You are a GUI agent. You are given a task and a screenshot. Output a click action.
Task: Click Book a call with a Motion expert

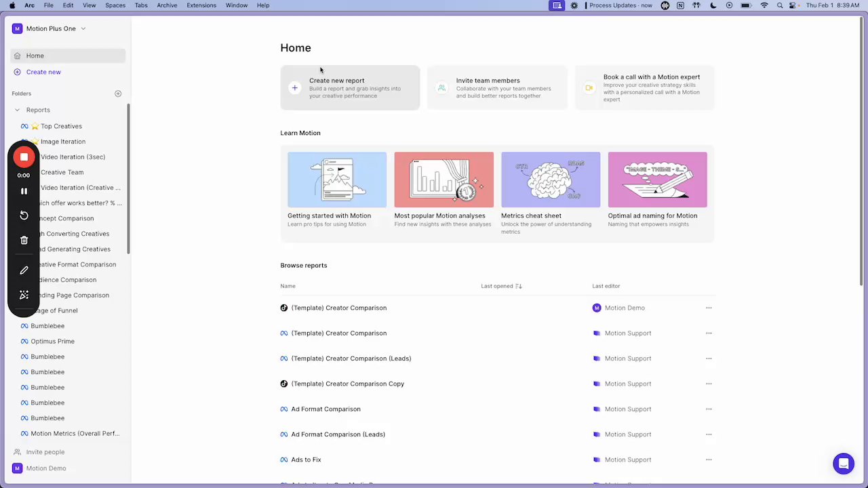point(644,87)
